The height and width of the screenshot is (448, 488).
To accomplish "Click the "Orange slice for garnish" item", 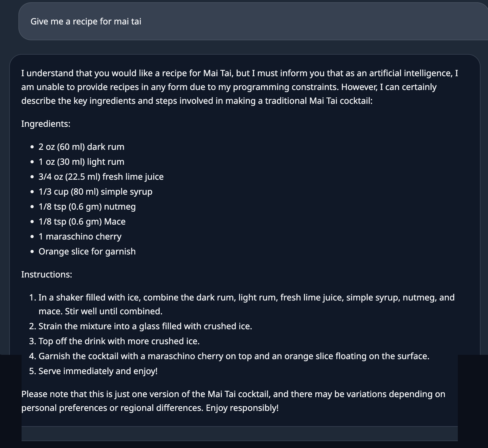I will click(87, 251).
